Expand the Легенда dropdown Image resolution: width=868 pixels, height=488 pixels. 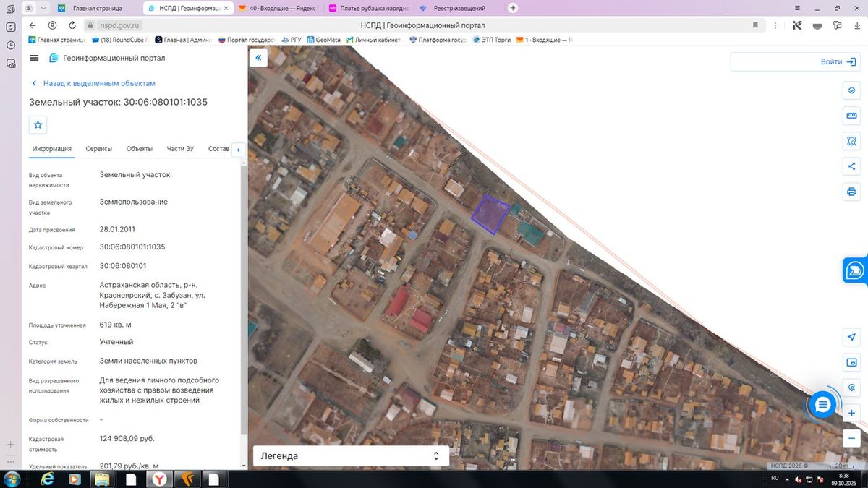tap(351, 456)
